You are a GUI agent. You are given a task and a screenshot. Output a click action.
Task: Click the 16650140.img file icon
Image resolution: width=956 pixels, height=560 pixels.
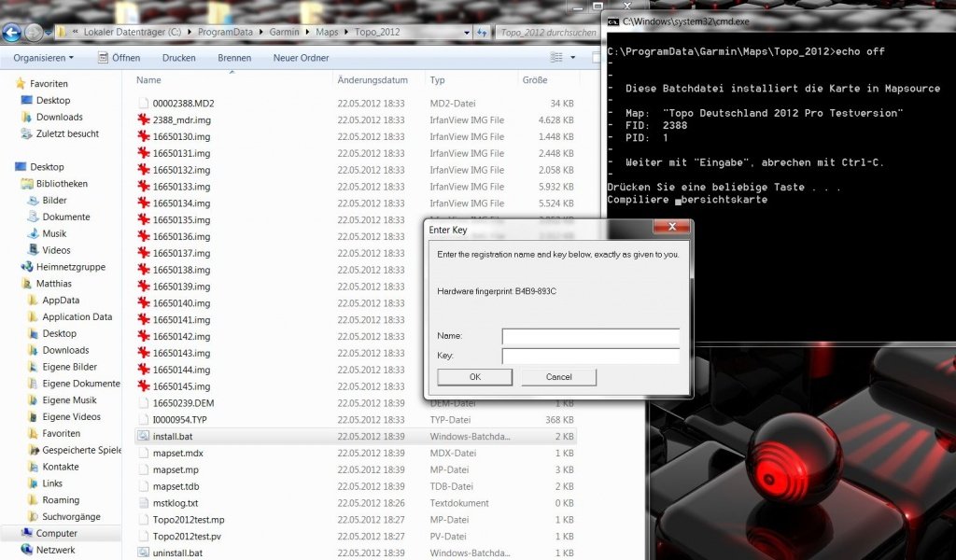144,302
